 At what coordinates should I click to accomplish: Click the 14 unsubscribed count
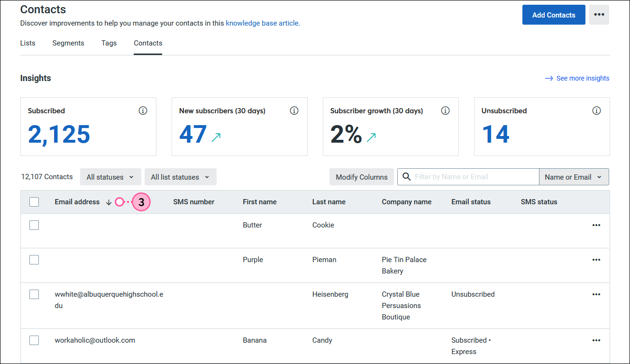[495, 134]
